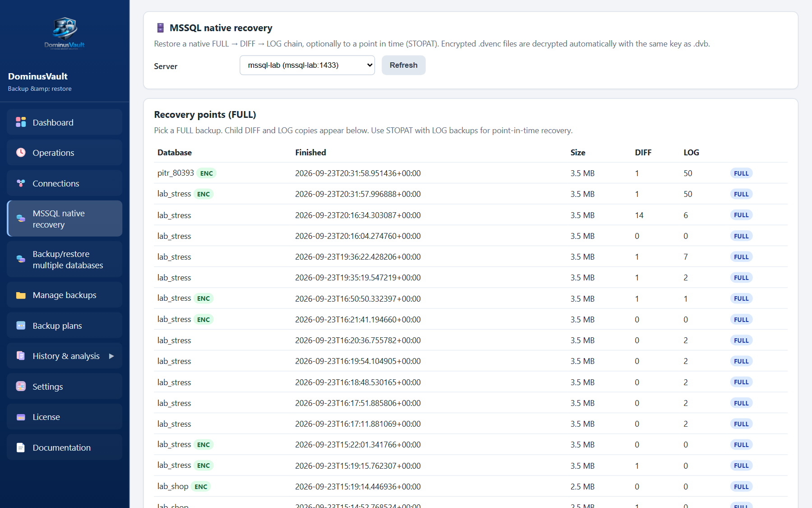The image size is (812, 508).
Task: Click the Documentation page icon
Action: click(21, 447)
